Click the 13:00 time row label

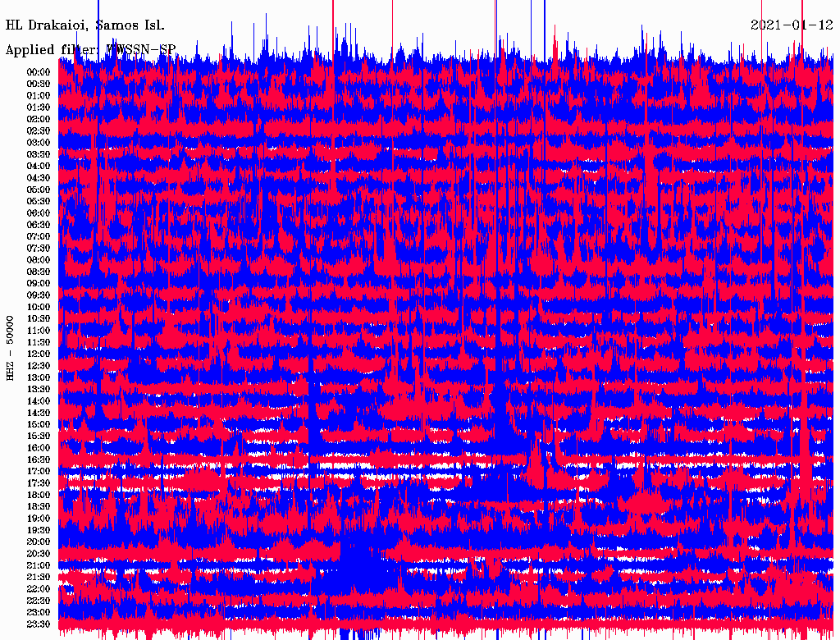[x=39, y=378]
